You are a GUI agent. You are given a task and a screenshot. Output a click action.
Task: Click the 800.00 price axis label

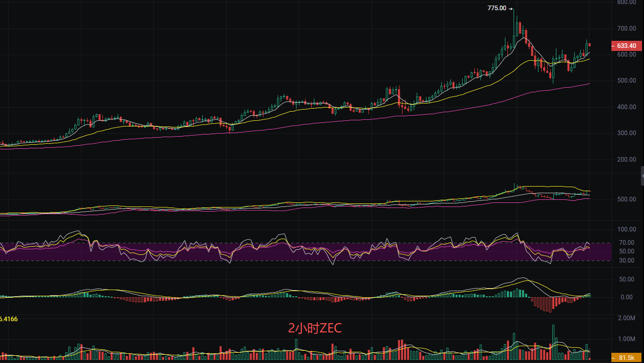click(x=626, y=2)
